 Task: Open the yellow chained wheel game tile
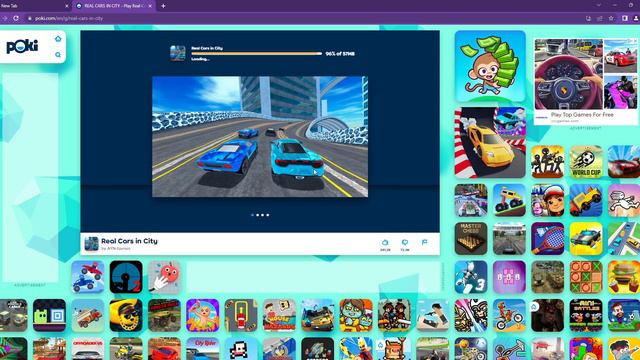coord(126,315)
